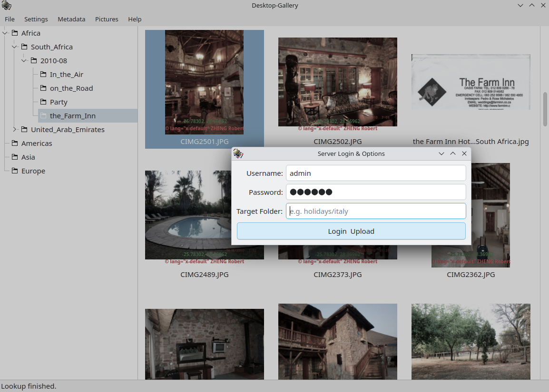The width and height of the screenshot is (549, 392).
Task: Click the South_Africa folder icon
Action: tap(24, 47)
